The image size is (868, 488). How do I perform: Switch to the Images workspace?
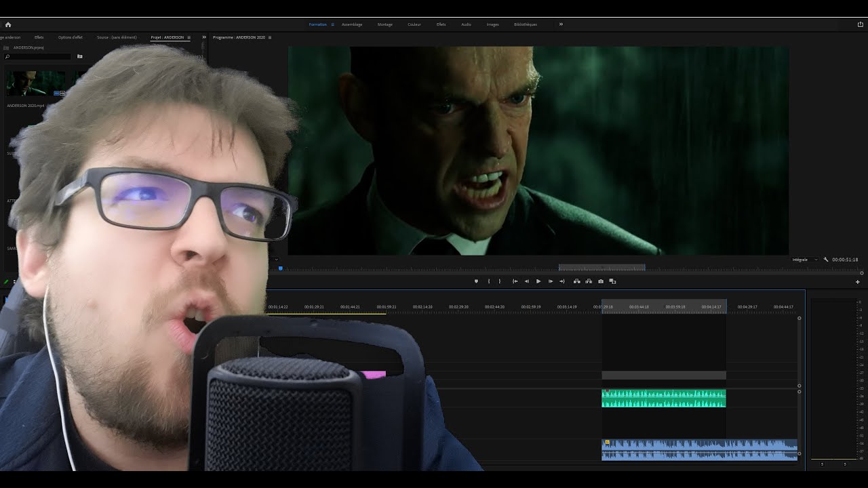[x=492, y=24]
